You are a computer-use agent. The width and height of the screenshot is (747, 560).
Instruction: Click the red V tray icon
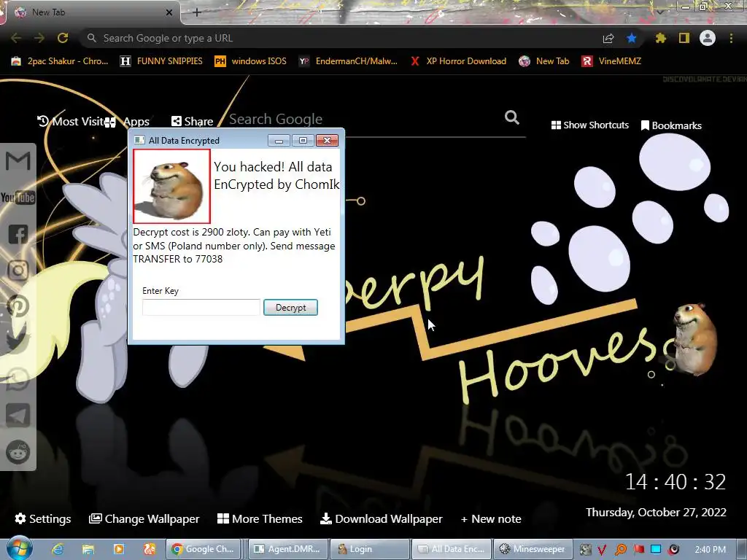pos(602,550)
